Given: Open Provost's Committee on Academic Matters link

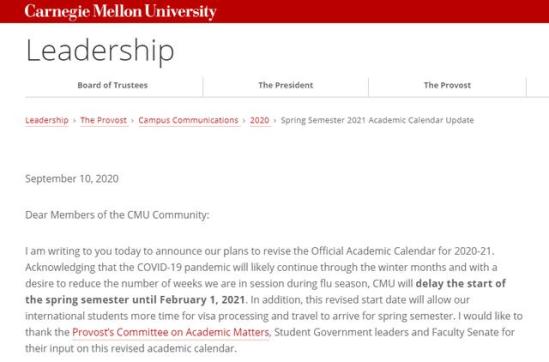Looking at the screenshot, I should pyautogui.click(x=171, y=332).
